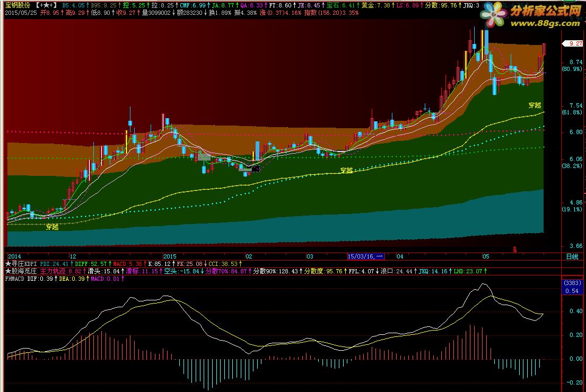Viewport: 586px width, 392px height.
Task: Click the 7.54 price axis label
Action: click(x=576, y=105)
